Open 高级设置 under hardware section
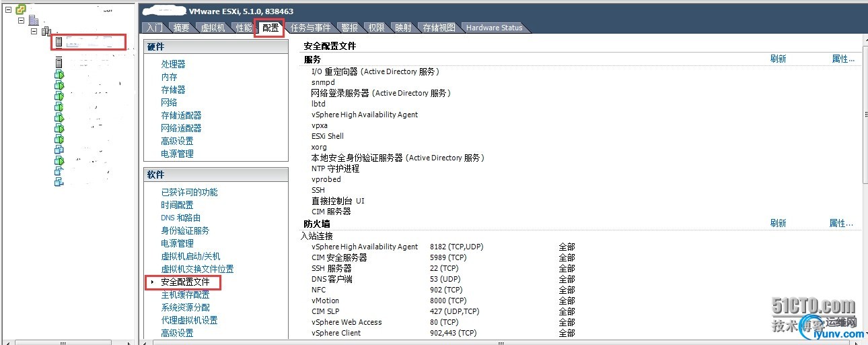Screen dimensions: 868x345 point(177,141)
